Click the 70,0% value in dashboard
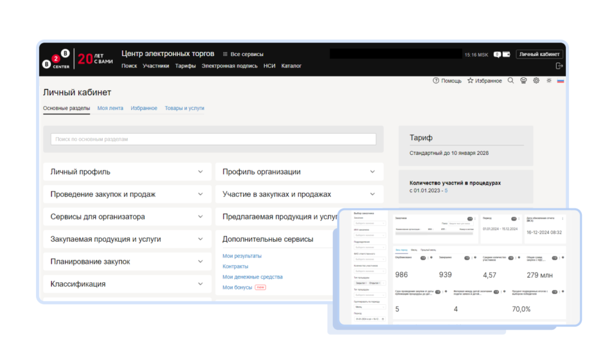605x364 pixels. [x=521, y=309]
